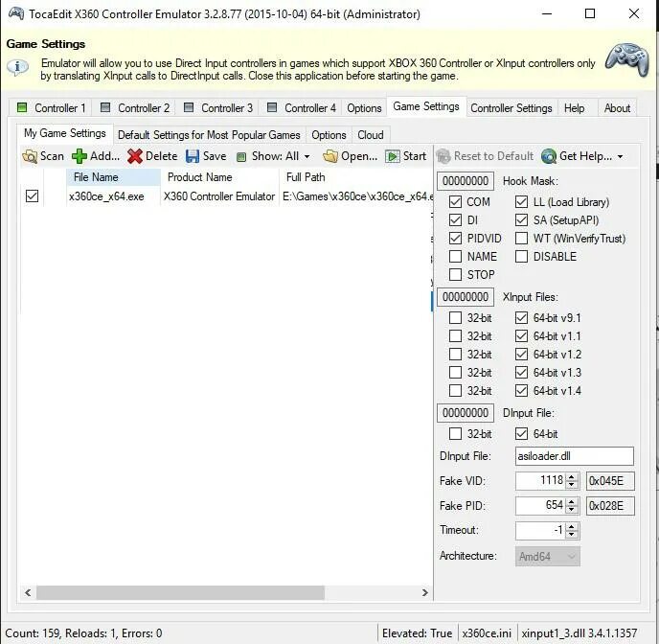The image size is (659, 644).
Task: Uncheck the DI hook checkbox
Action: 455,219
